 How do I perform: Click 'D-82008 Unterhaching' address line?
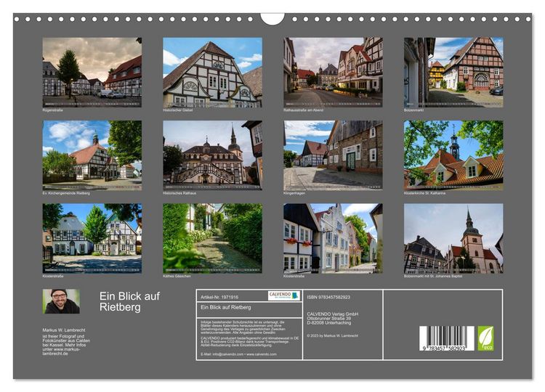pyautogui.click(x=328, y=322)
